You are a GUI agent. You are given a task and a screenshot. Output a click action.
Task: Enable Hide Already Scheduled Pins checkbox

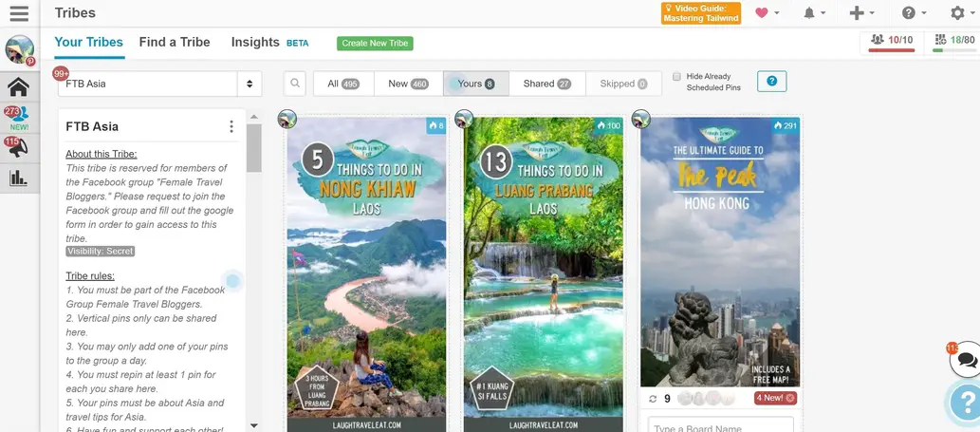(x=676, y=77)
